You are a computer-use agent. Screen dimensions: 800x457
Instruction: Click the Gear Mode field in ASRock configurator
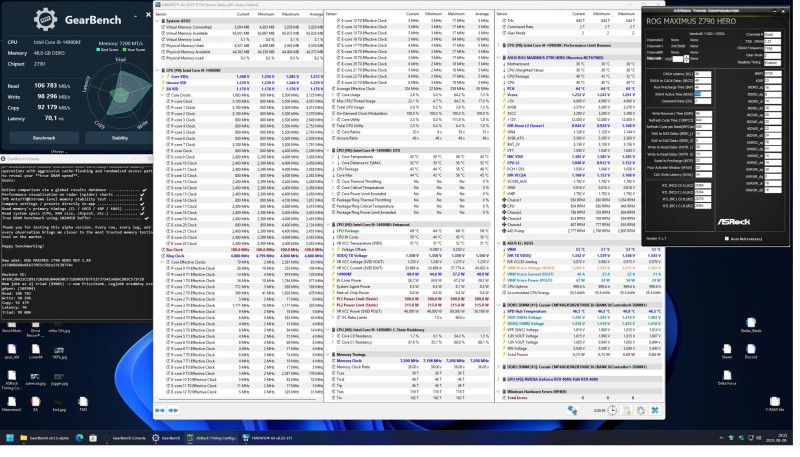(x=772, y=55)
